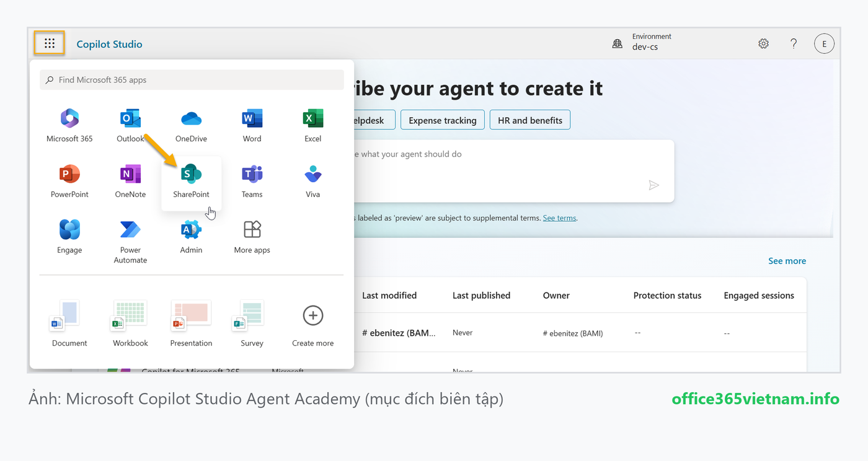The width and height of the screenshot is (868, 461).
Task: Sort by Last modified column
Action: (x=389, y=296)
